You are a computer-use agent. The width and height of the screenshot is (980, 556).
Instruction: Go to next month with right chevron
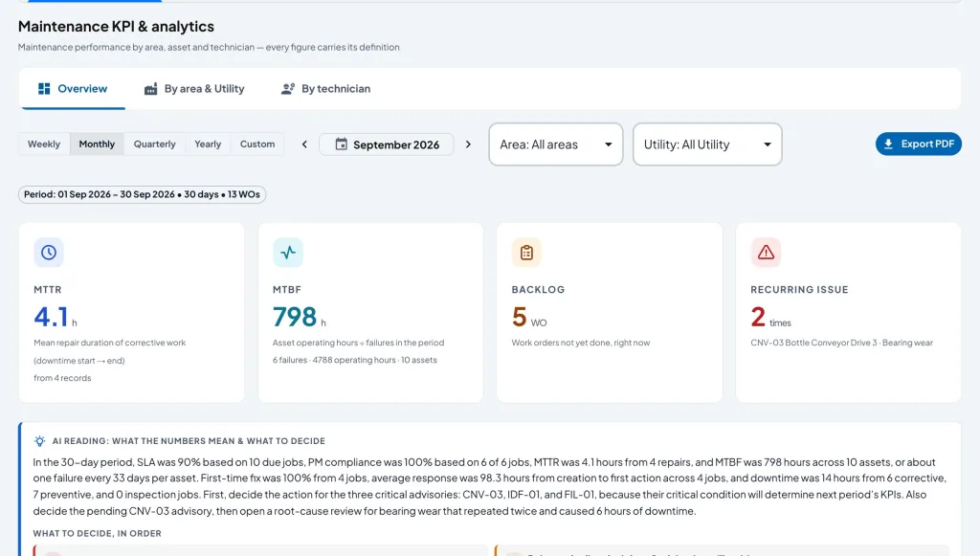pos(468,145)
